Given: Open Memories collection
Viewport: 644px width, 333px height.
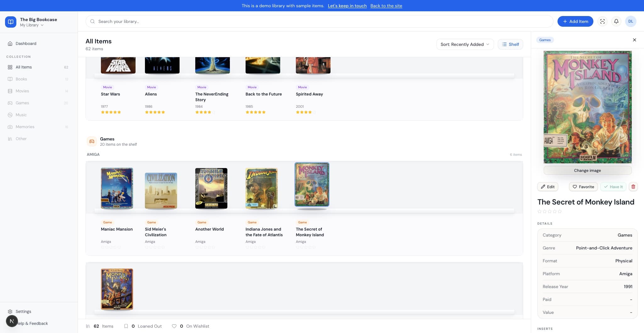Looking at the screenshot, I should pyautogui.click(x=39, y=127).
